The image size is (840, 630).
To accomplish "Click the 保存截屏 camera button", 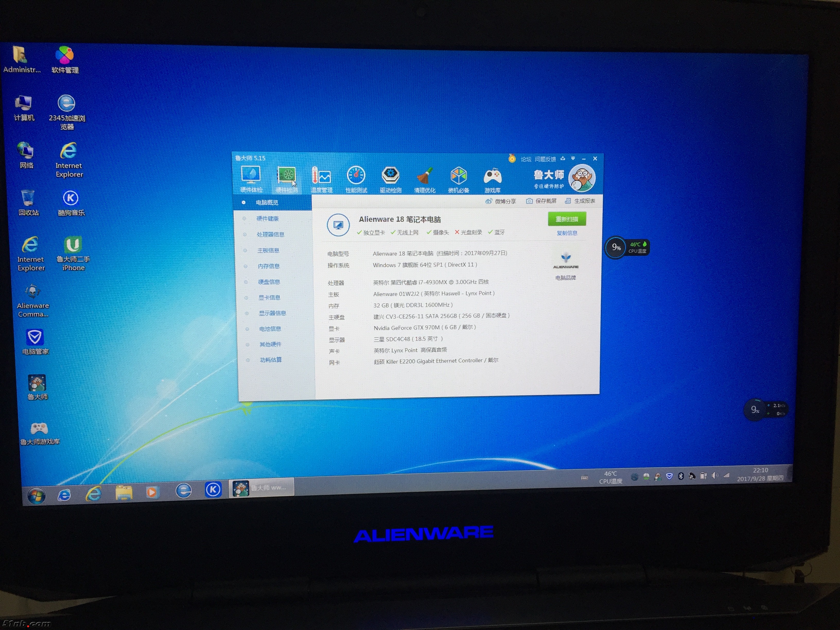I will (541, 201).
